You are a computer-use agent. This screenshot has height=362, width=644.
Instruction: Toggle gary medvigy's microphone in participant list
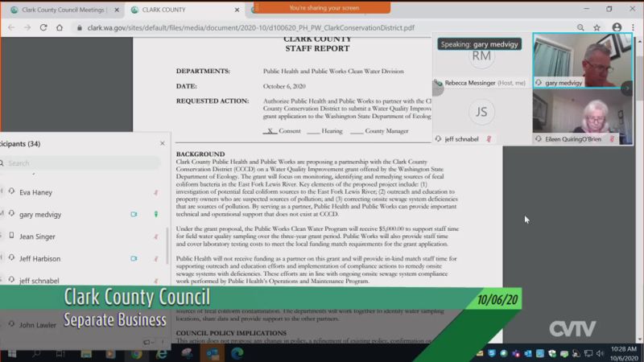(x=156, y=215)
